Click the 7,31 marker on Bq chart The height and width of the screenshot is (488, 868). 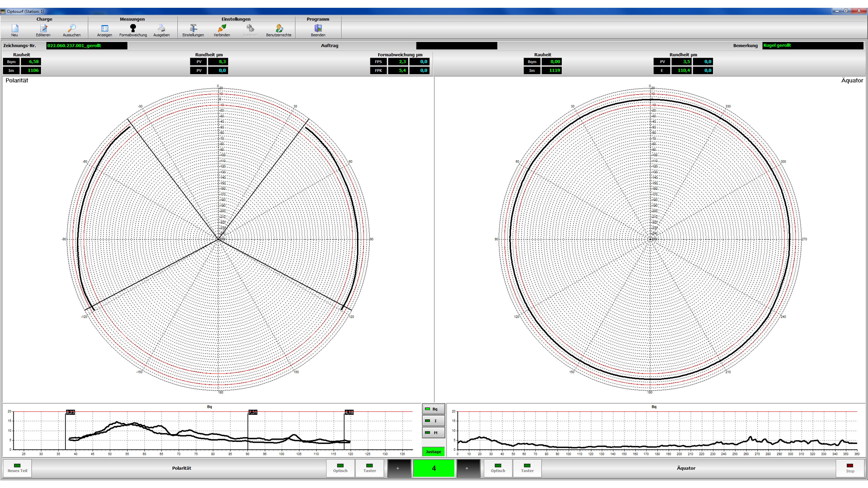click(253, 412)
